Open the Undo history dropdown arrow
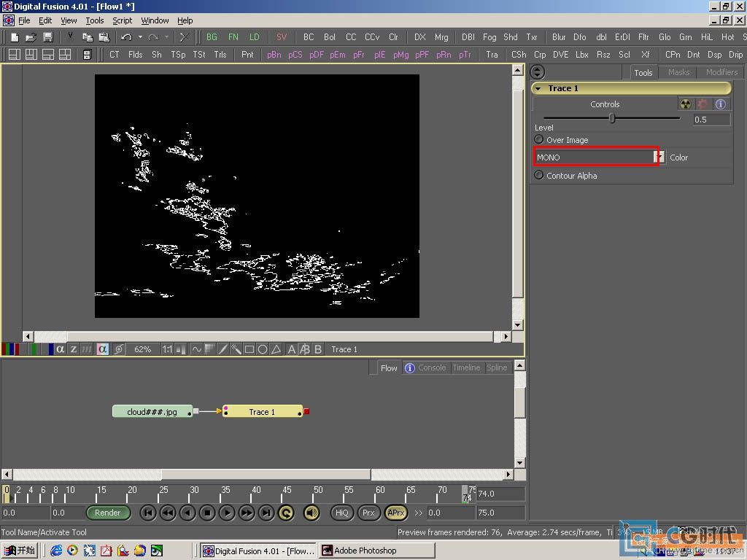 (x=139, y=37)
